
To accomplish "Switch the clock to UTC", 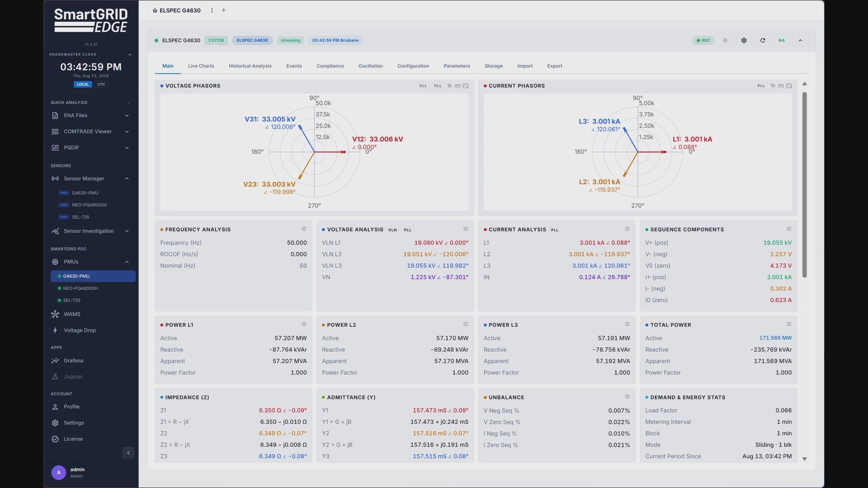I will point(101,84).
